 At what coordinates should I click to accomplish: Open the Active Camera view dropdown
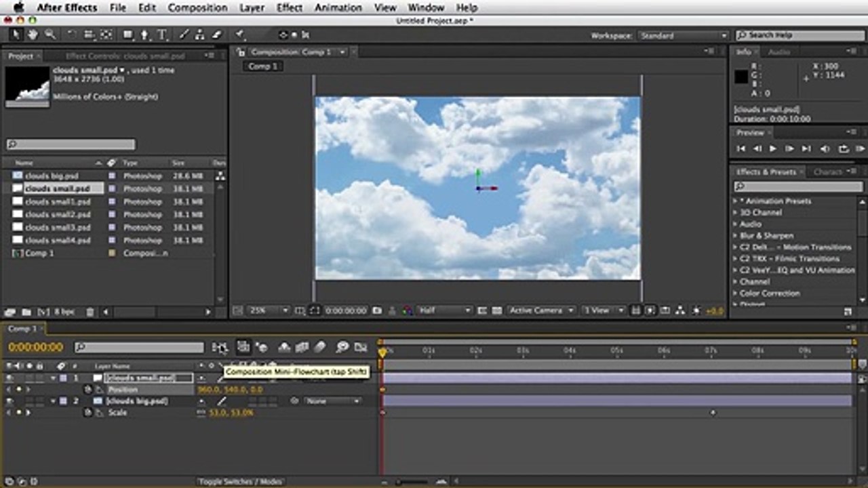[541, 310]
